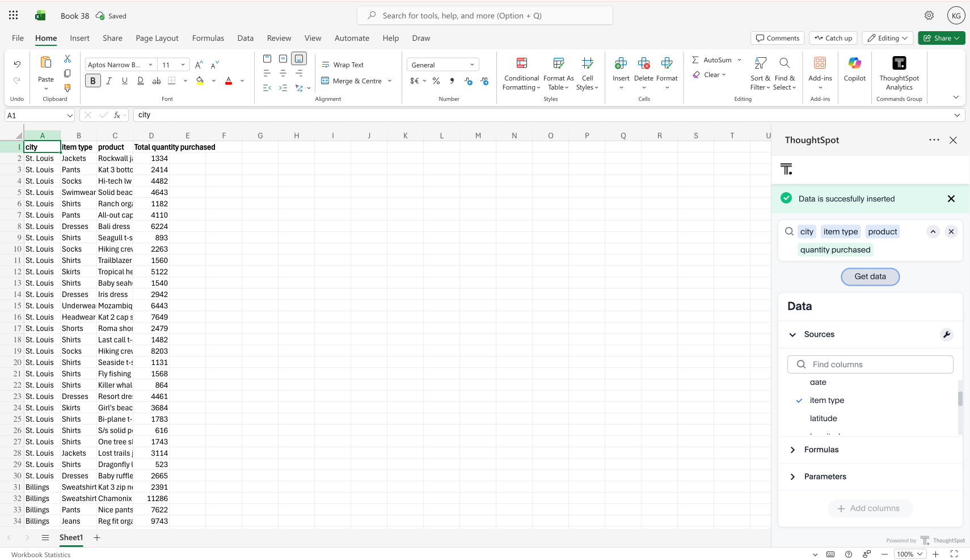Toggle bold formatting off
The height and width of the screenshot is (560, 970).
pos(92,80)
